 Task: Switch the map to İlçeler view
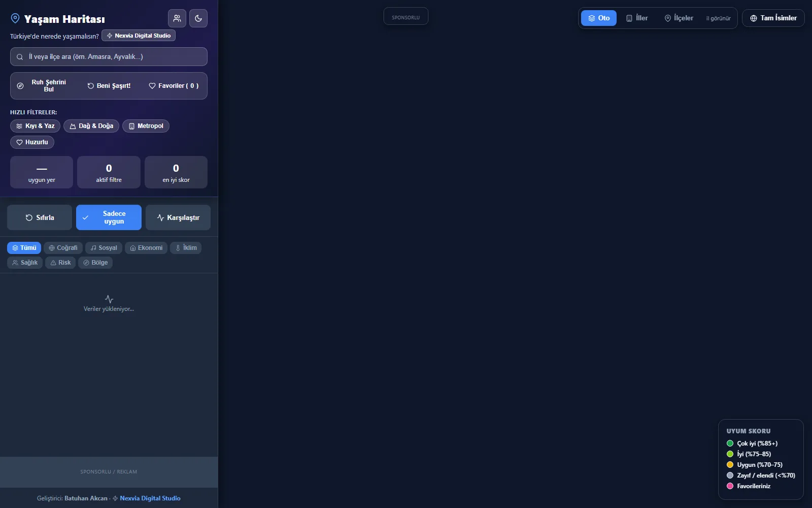point(679,18)
